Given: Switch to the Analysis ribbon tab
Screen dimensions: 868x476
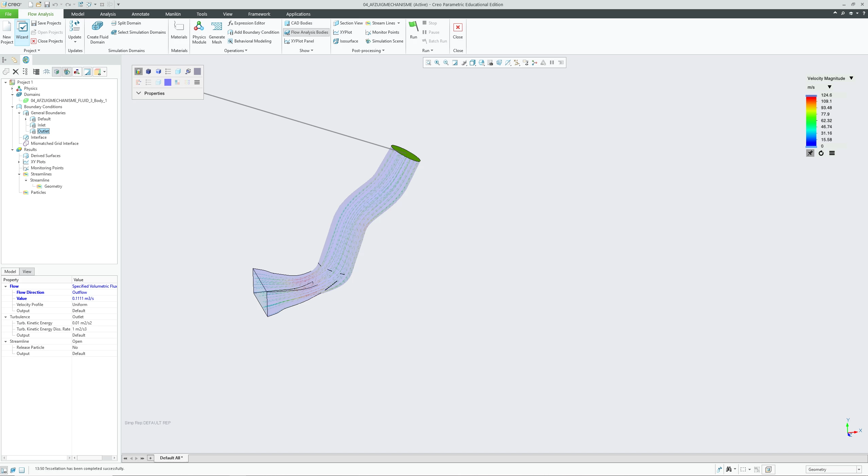Looking at the screenshot, I should pos(108,14).
